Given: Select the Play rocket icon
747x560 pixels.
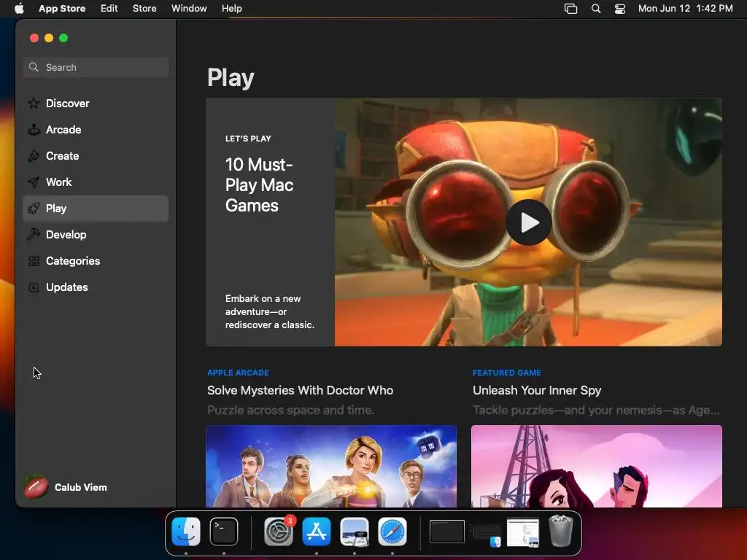Looking at the screenshot, I should pos(34,208).
